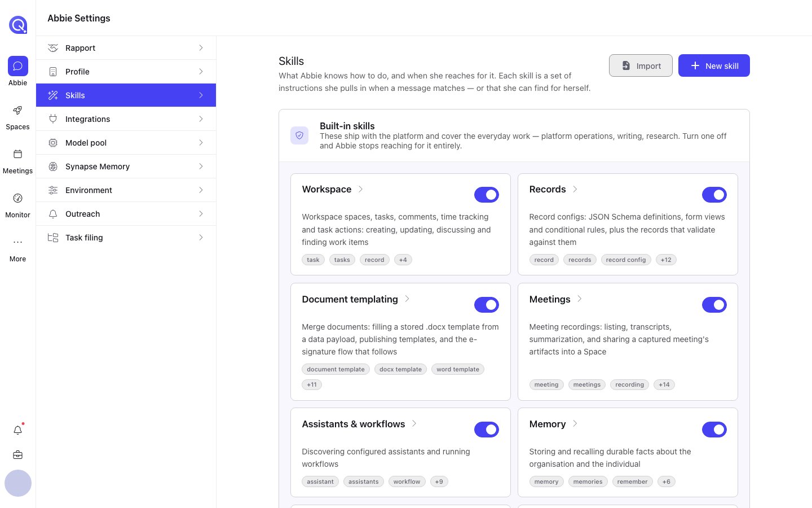Expand Document templating chevron

tap(407, 299)
